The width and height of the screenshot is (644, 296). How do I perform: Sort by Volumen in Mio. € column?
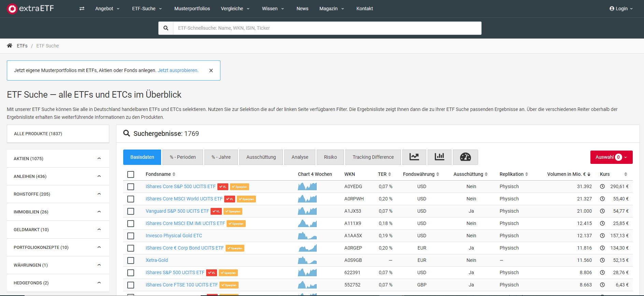point(589,174)
